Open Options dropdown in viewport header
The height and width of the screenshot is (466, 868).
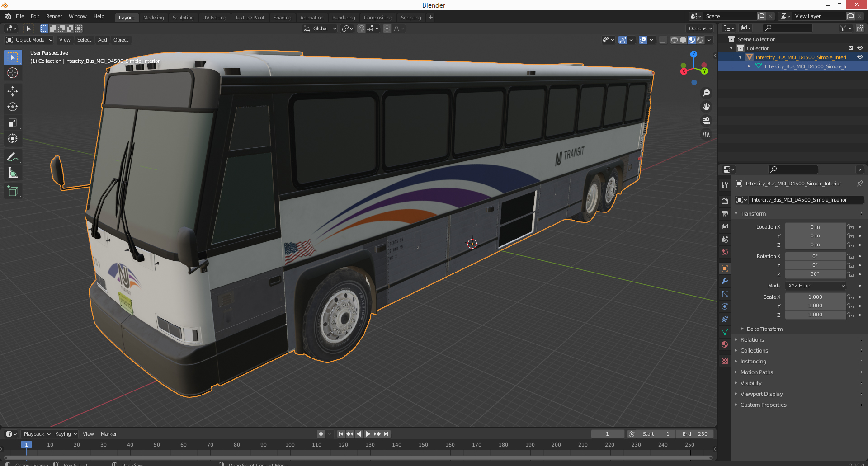[700, 28]
